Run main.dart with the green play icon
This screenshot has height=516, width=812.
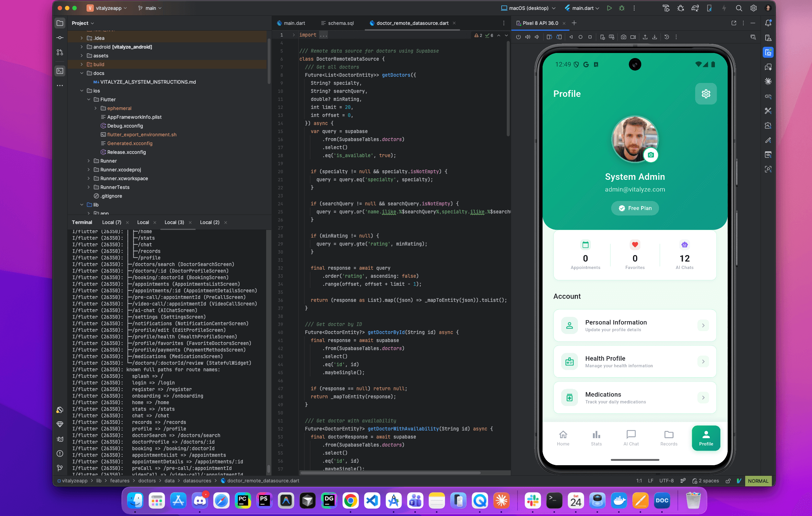pyautogui.click(x=609, y=8)
